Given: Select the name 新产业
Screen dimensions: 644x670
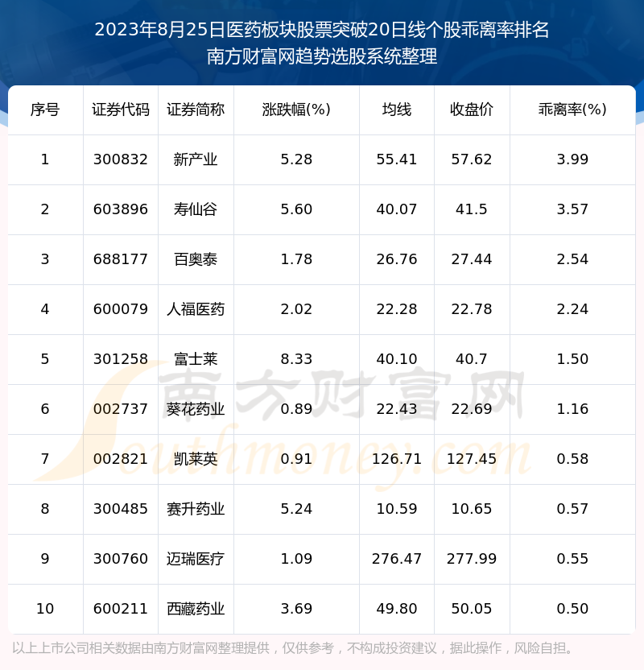Looking at the screenshot, I should coord(196,159).
